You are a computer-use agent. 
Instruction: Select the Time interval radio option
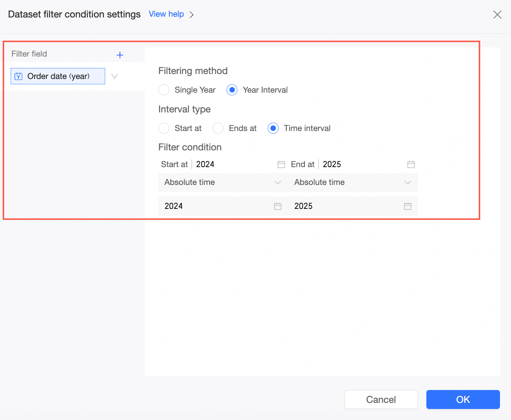[x=273, y=128]
